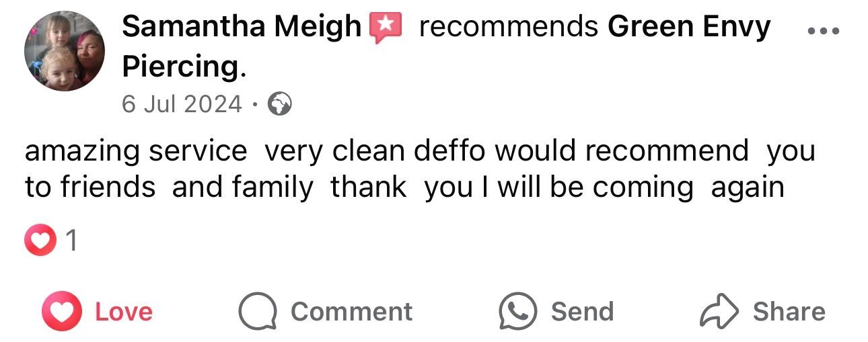The image size is (868, 342).
Task: Click the WhatsApp Send icon
Action: pos(517,311)
